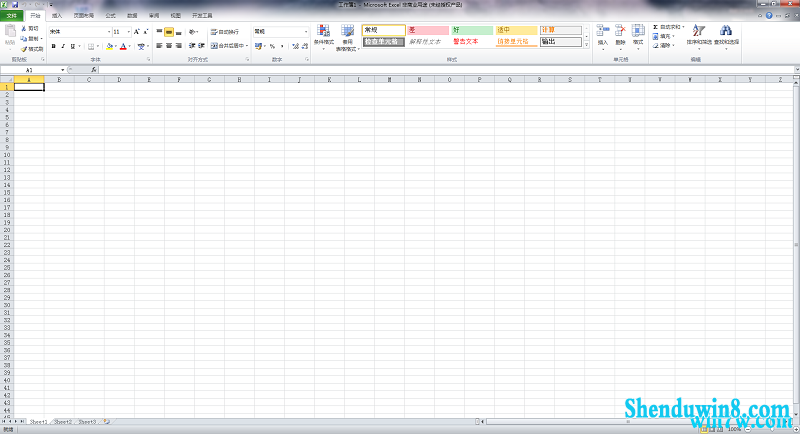Apply the 输出 (Output) cell style
Image resolution: width=800 pixels, height=434 pixels.
[x=561, y=42]
